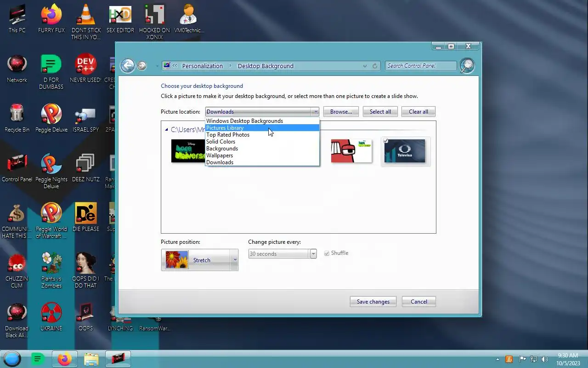
Task: Open Firefox from the taskbar
Action: tap(64, 359)
